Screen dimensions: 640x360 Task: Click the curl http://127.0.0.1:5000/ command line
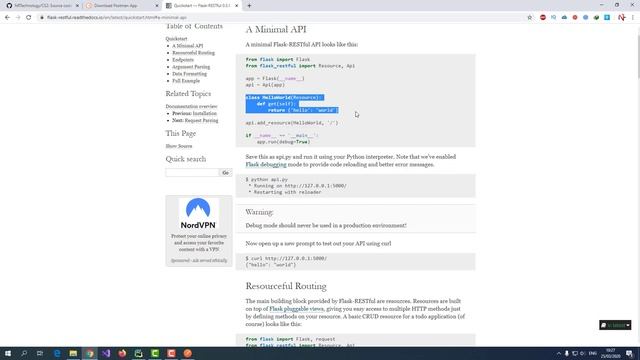286,258
